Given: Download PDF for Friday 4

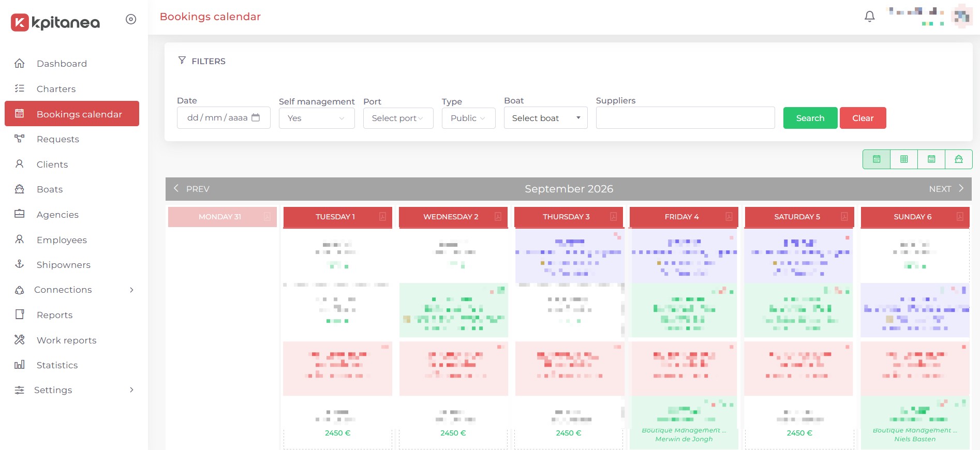Looking at the screenshot, I should click(729, 217).
